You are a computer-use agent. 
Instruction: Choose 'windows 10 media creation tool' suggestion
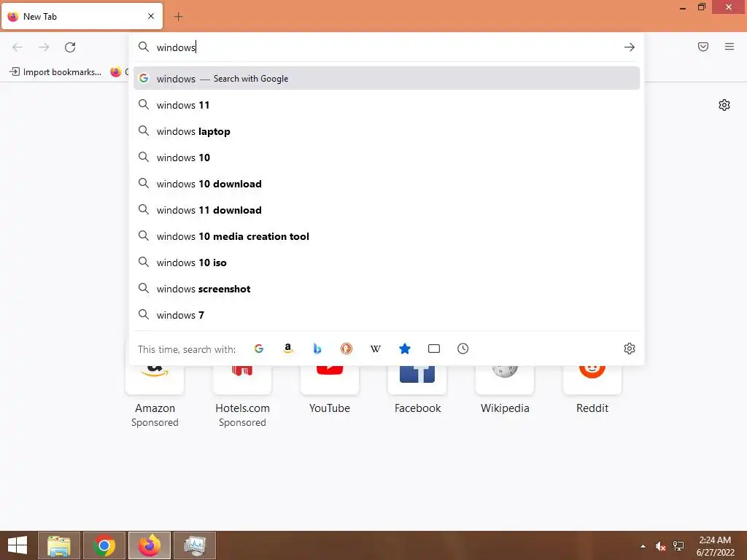tap(387, 236)
